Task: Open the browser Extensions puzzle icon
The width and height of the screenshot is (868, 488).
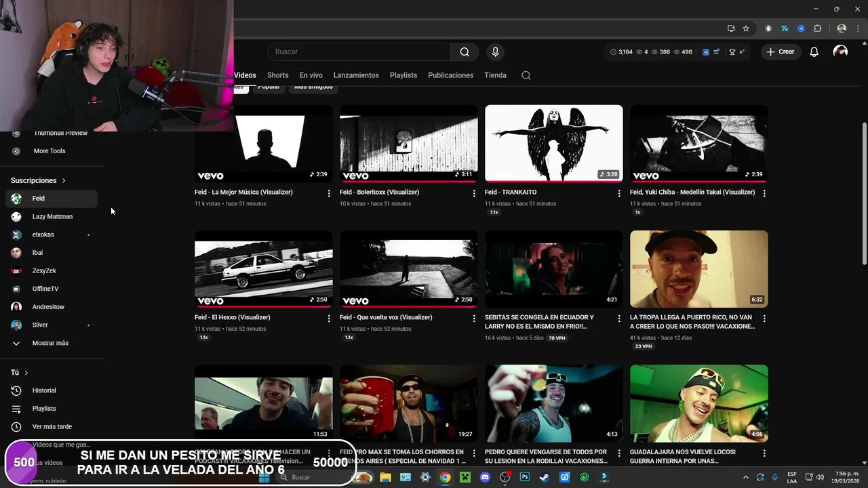Action: pyautogui.click(x=817, y=28)
